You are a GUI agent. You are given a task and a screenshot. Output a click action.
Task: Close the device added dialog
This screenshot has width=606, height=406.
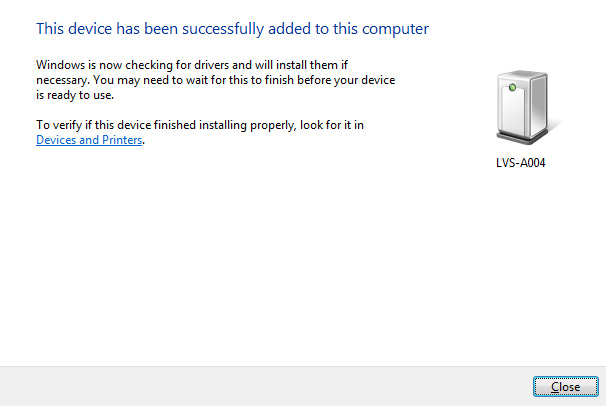(566, 387)
